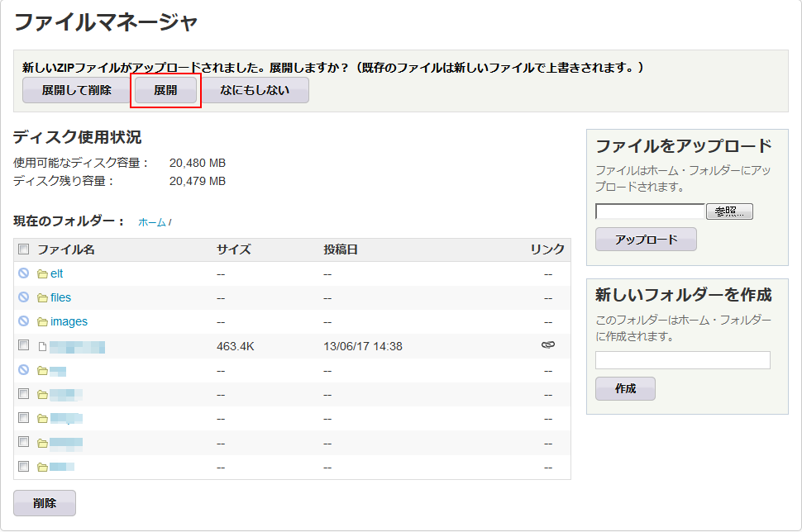Screen dimensions: 802x532
Task: Click the 展開して削除 button
Action: (76, 90)
